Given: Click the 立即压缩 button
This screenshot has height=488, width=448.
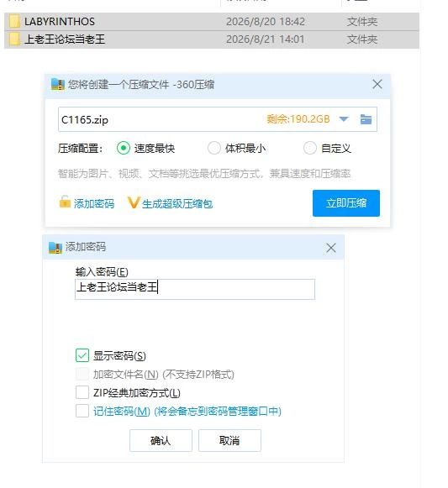Looking at the screenshot, I should pyautogui.click(x=346, y=203).
